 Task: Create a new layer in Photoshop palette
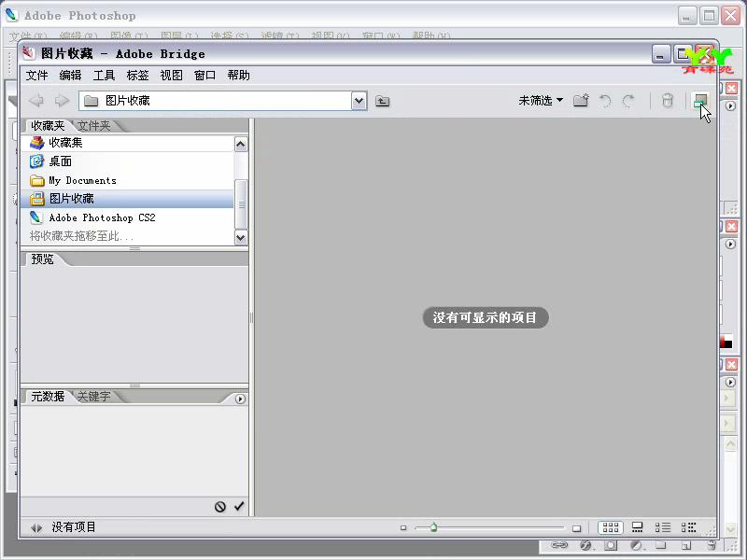pos(686,545)
